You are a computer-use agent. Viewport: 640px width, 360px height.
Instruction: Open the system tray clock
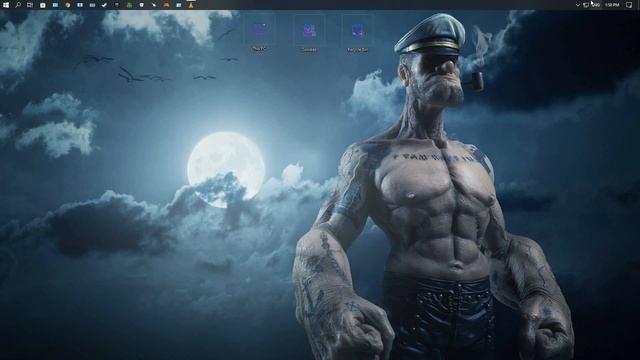point(612,5)
